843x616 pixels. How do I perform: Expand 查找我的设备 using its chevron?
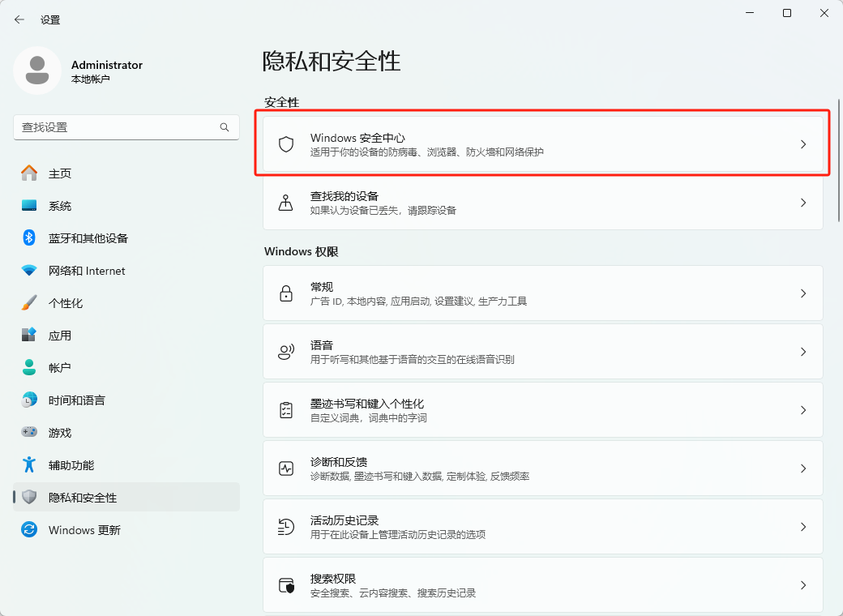click(803, 203)
